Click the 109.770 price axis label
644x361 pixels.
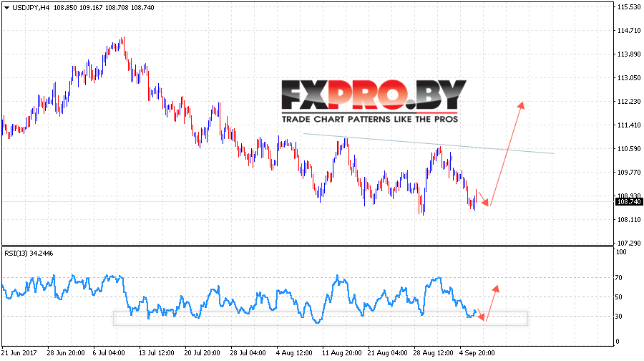coord(629,173)
